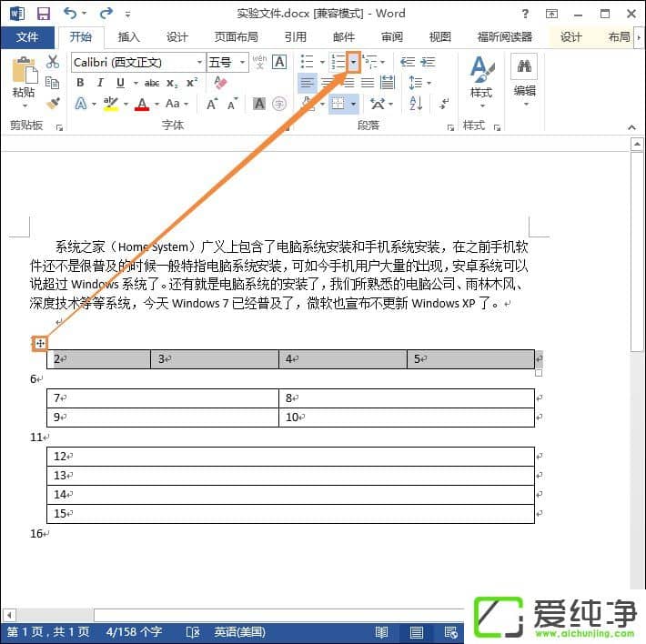Click the table cell containing 10
The height and width of the screenshot is (644, 646).
406,418
